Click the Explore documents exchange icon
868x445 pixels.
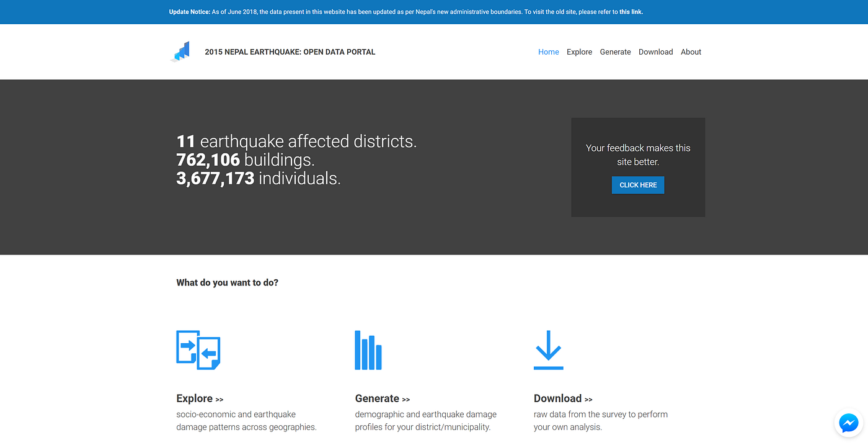tap(198, 350)
